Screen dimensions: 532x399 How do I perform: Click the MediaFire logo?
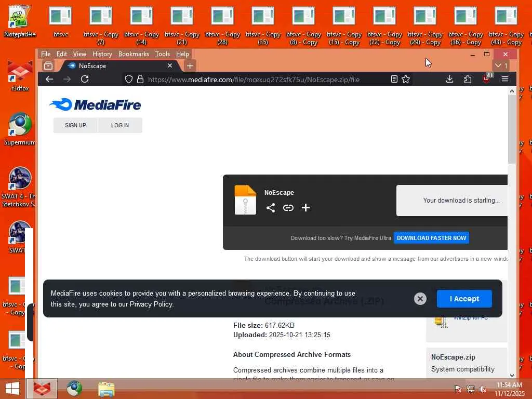95,104
